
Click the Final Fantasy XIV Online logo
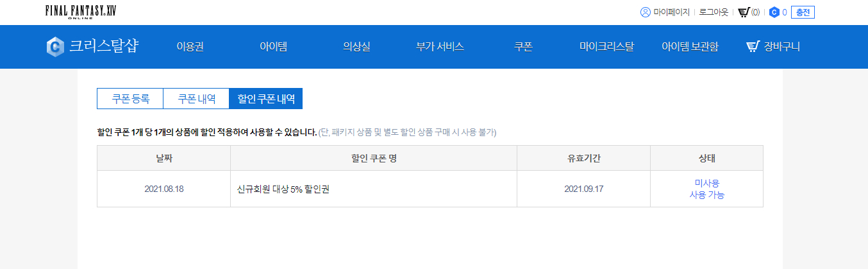click(x=81, y=12)
